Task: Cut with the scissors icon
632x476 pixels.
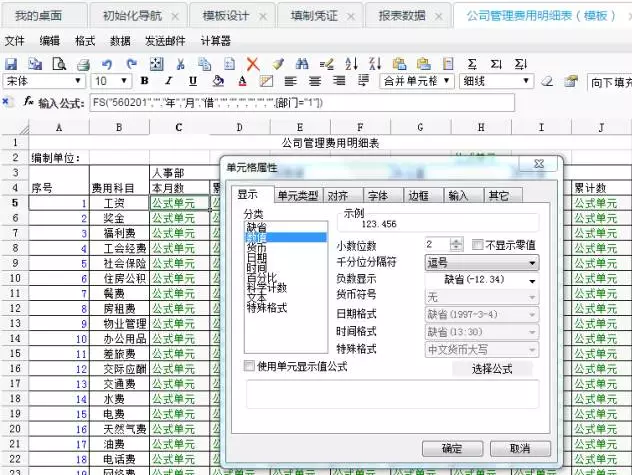Action: pyautogui.click(x=180, y=64)
